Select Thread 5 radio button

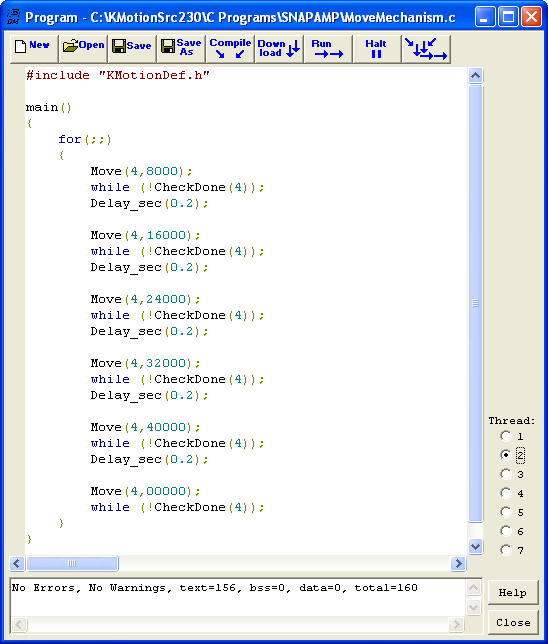coord(506,512)
